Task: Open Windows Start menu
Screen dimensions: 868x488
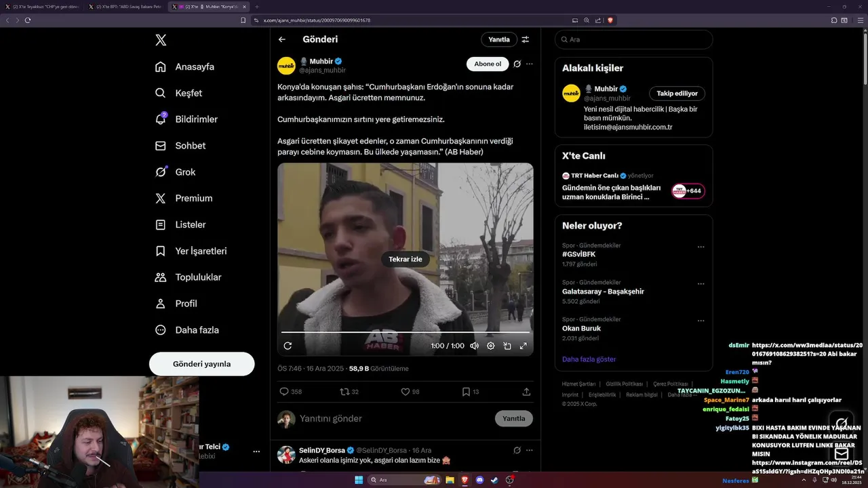Action: click(359, 480)
